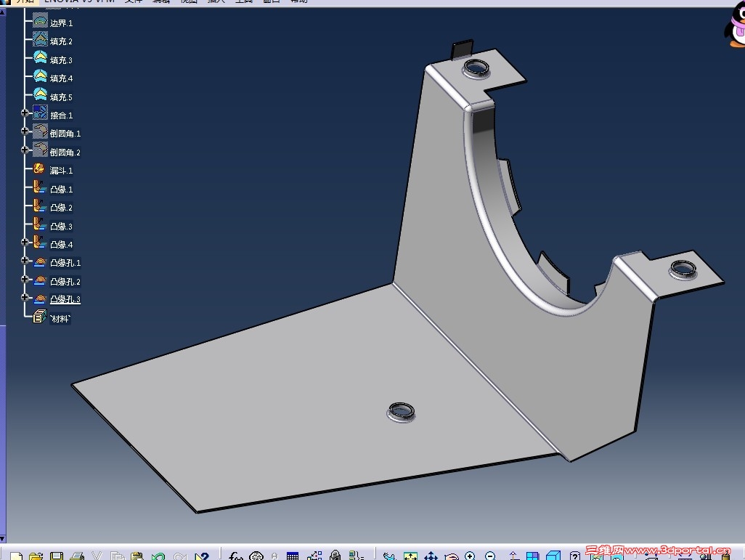Click the tree scrollbar down arrow
Viewport: 745px width, 560px height.
(x=2, y=539)
